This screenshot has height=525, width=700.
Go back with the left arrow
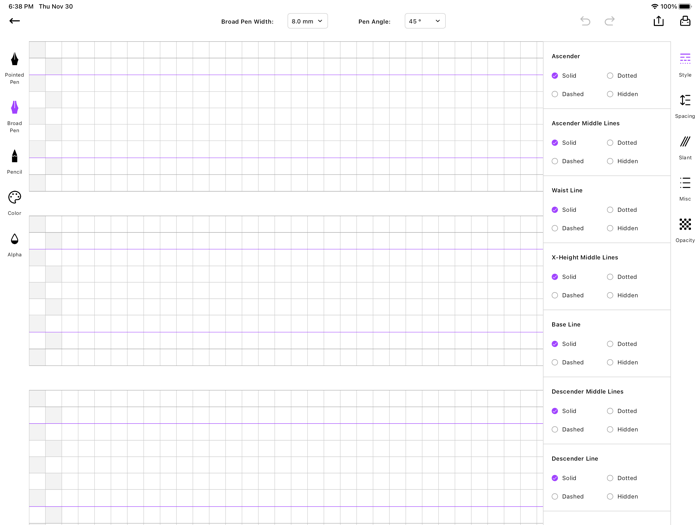pos(14,21)
